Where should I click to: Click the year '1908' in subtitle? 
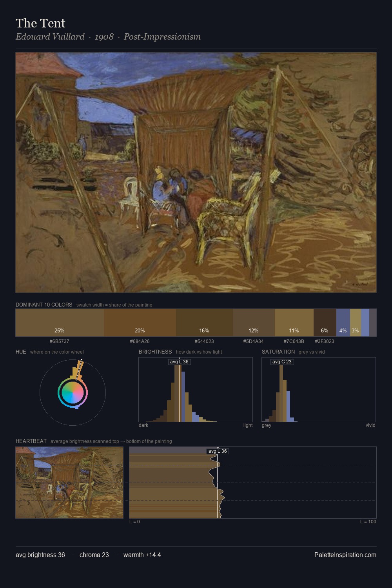104,37
